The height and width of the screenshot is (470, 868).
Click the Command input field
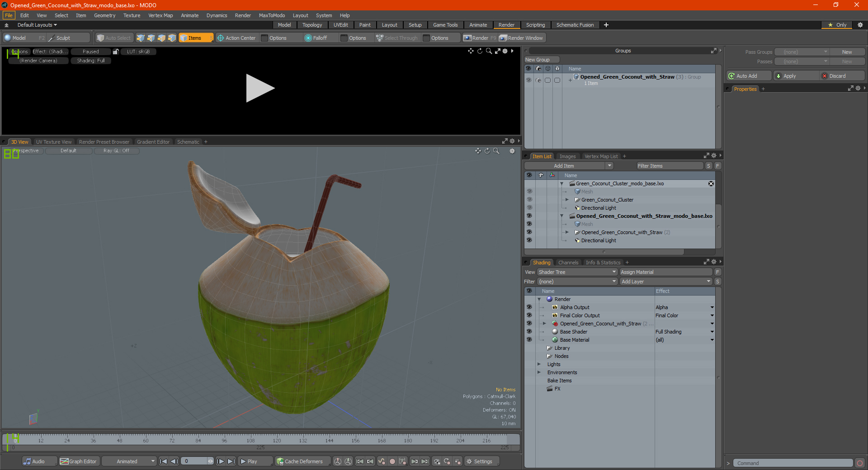(793, 463)
